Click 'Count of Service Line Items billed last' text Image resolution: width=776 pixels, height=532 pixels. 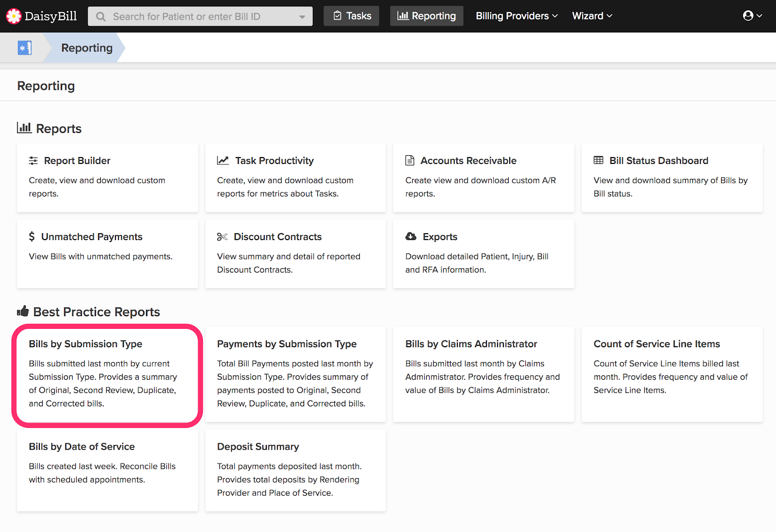(666, 364)
